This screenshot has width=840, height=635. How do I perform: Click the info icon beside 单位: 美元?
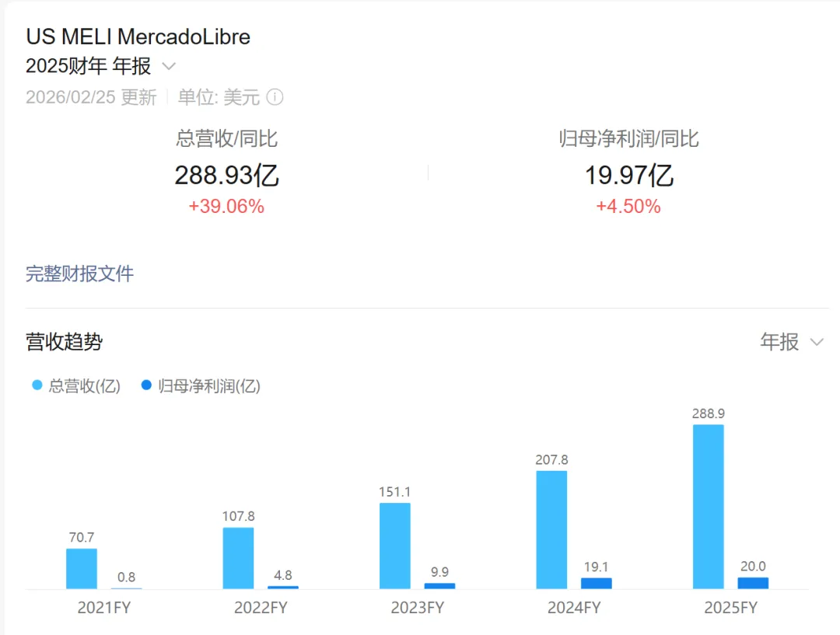(x=275, y=97)
